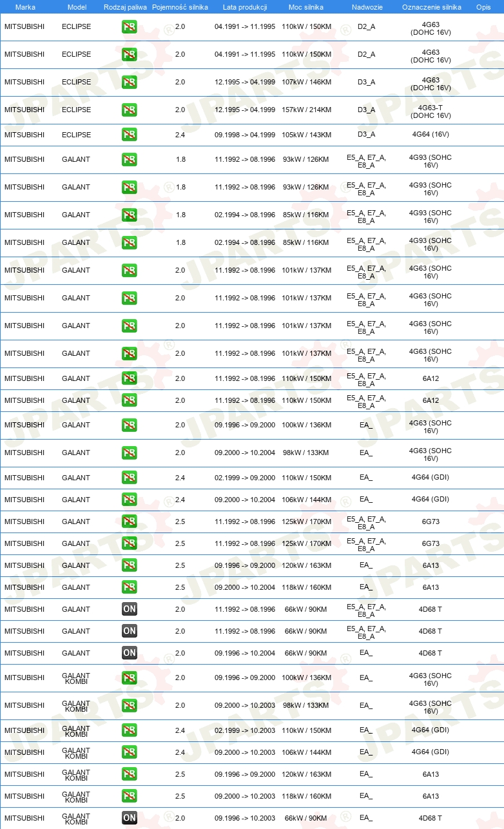This screenshot has width=504, height=829.
Task: Click petrol icon in Galant Kombi 118kW / 160KM row
Action: click(x=130, y=796)
